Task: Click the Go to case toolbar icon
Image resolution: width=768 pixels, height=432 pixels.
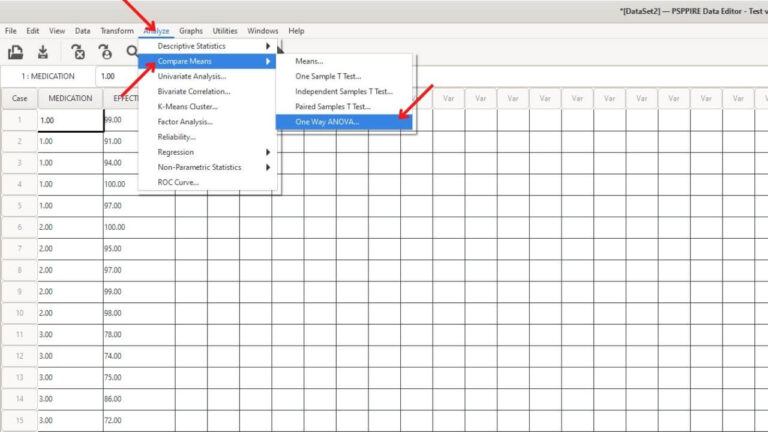Action: 105,52
